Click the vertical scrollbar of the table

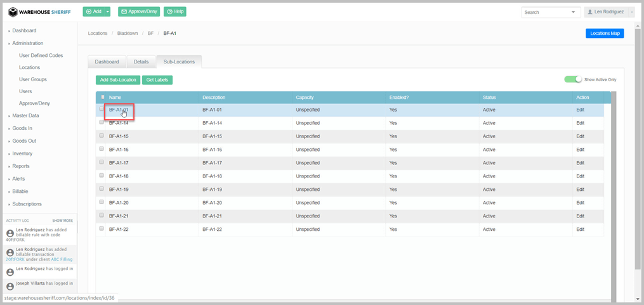(x=614, y=190)
